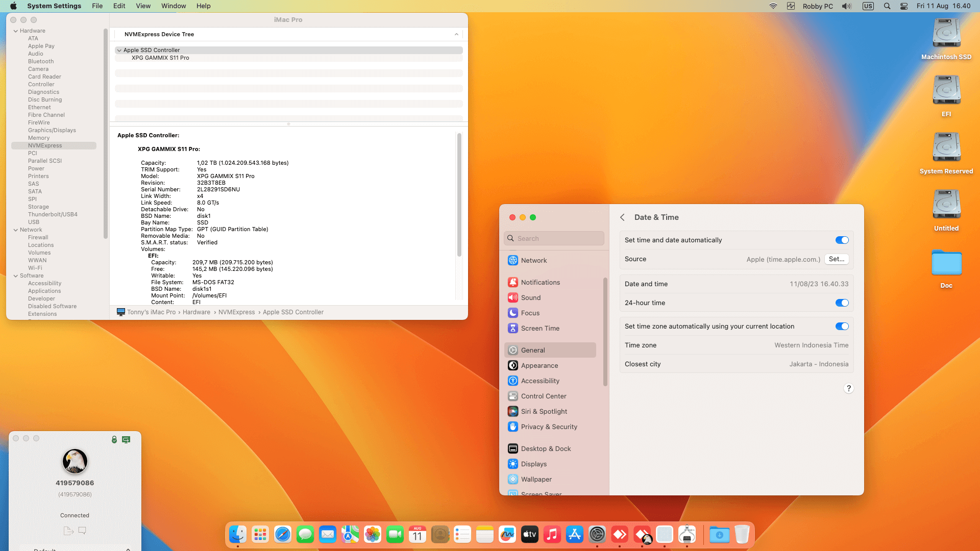The height and width of the screenshot is (551, 980).
Task: Launch Freeform from the Dock
Action: [x=507, y=534]
